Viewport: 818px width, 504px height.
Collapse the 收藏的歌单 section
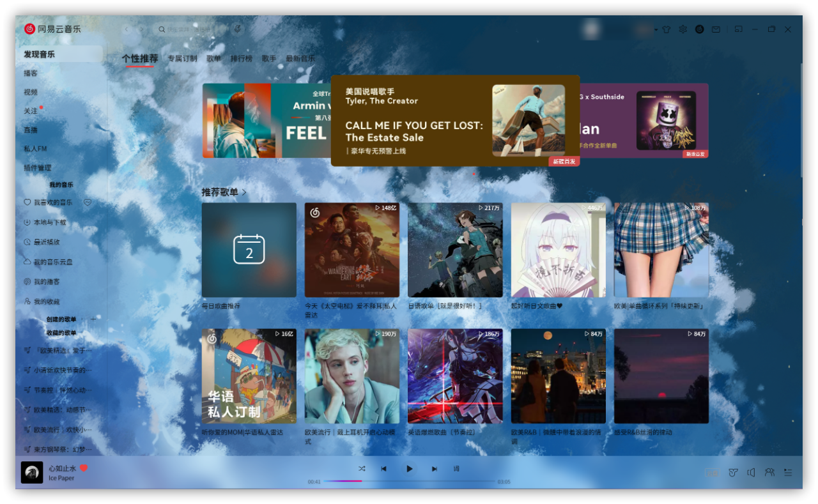click(x=61, y=333)
